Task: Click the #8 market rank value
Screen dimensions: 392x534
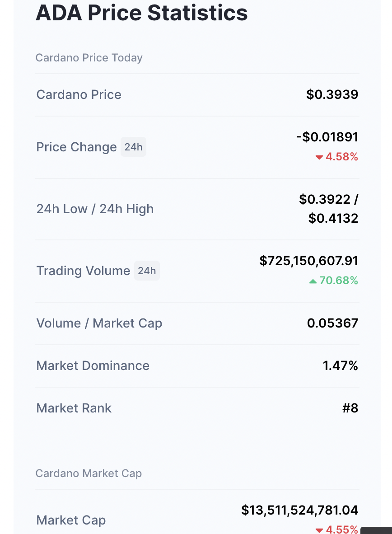Action: pyautogui.click(x=350, y=408)
